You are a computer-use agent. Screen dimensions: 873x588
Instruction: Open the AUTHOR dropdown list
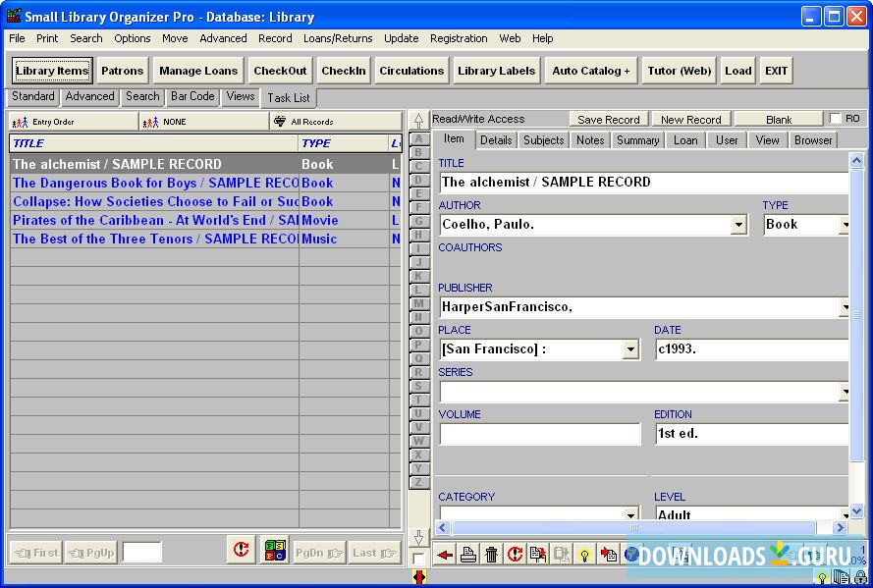coord(738,225)
